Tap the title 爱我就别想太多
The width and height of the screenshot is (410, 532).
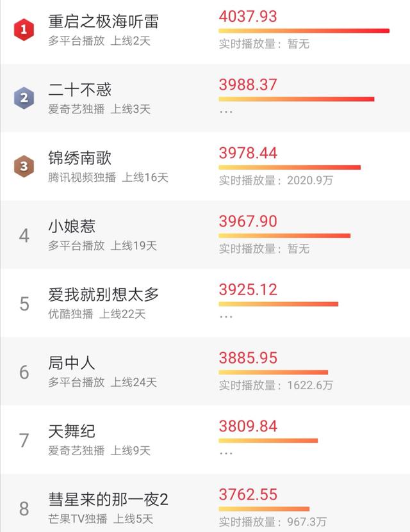[103, 295]
